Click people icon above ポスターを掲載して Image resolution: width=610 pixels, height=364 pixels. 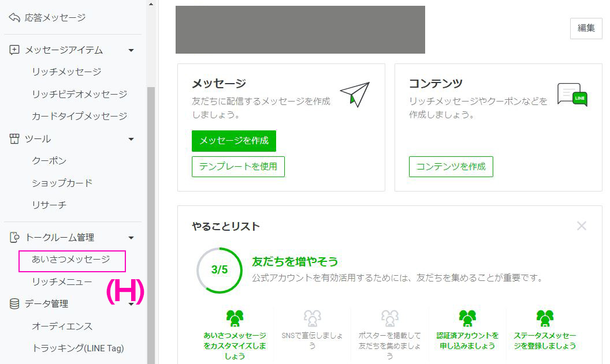point(390,318)
